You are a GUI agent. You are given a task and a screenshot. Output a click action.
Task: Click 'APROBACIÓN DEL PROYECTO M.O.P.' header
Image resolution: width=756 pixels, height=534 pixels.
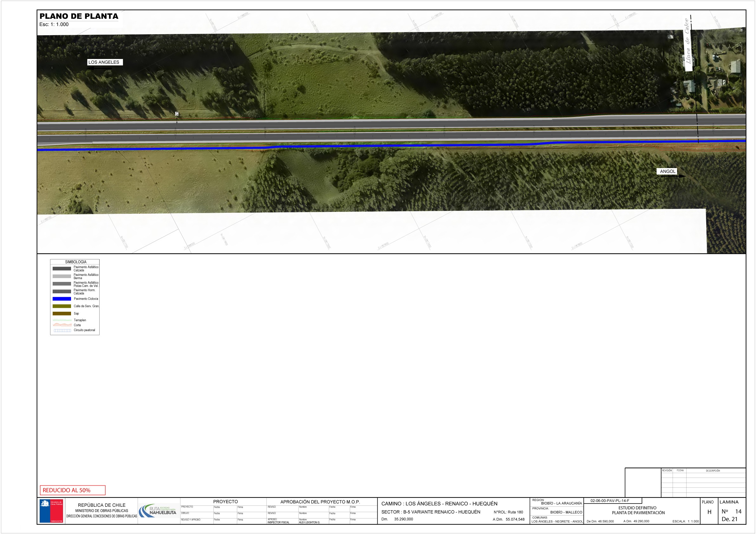(x=320, y=502)
